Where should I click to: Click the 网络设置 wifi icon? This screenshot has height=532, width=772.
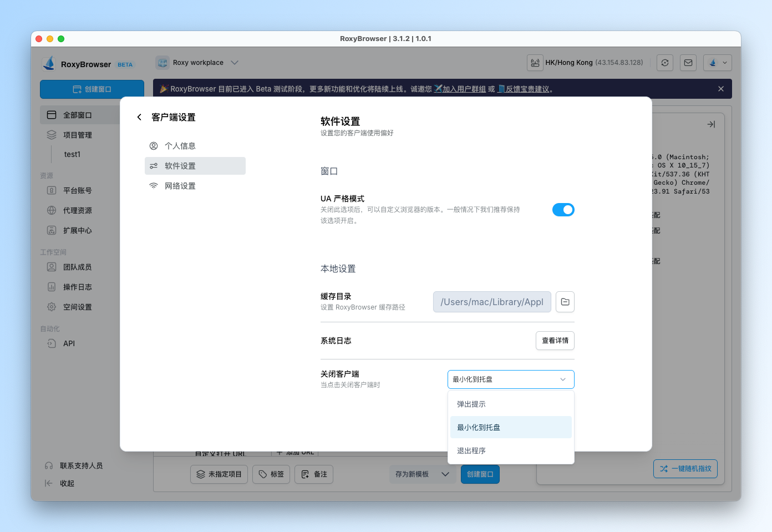pyautogui.click(x=154, y=186)
